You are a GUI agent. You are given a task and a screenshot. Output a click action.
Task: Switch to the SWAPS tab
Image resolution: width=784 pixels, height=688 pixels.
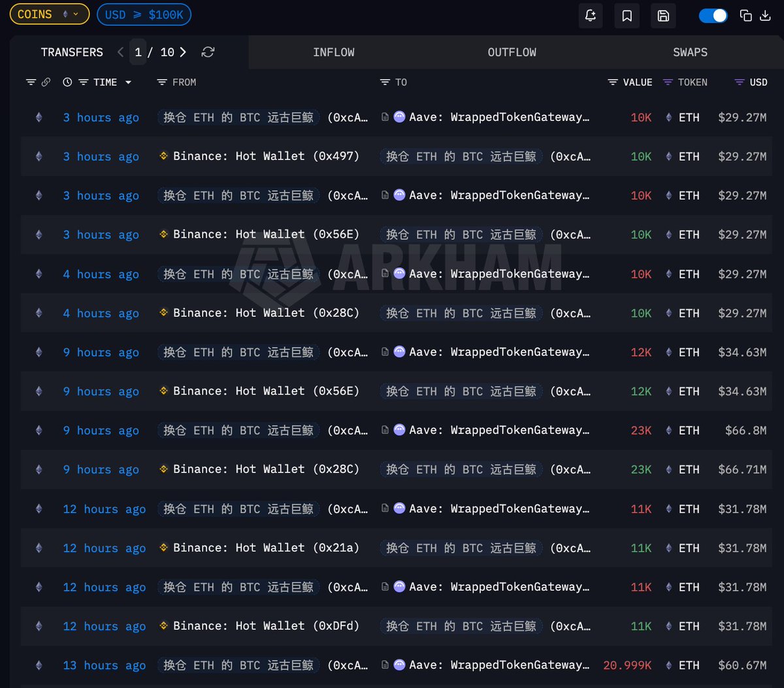(x=691, y=52)
